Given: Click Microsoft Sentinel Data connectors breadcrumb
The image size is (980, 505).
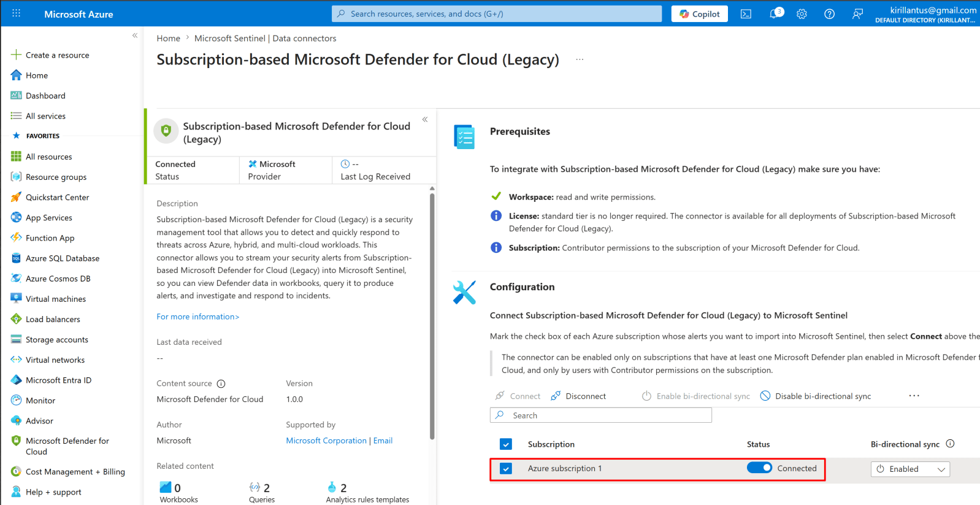Looking at the screenshot, I should pos(265,38).
